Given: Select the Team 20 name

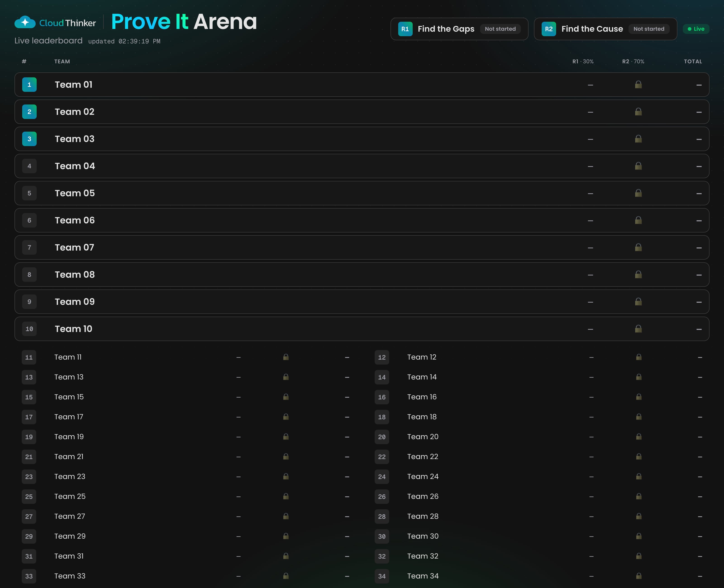Looking at the screenshot, I should pyautogui.click(x=423, y=437).
